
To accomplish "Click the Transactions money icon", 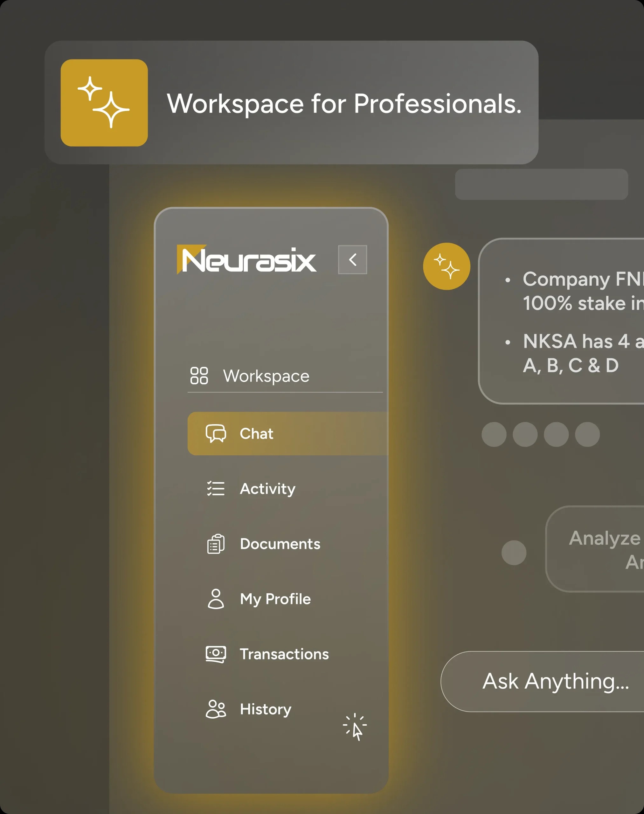I will click(216, 654).
